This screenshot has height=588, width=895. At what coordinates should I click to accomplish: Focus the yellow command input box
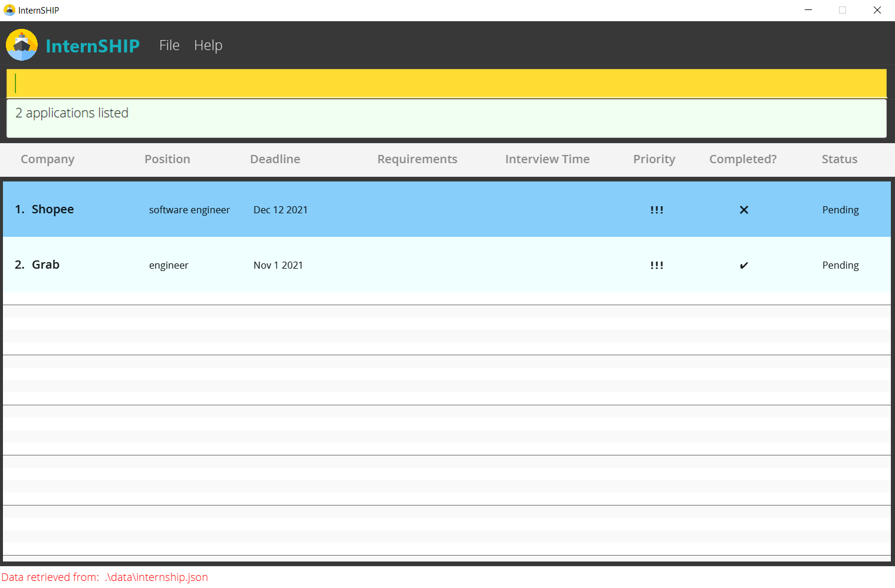pos(446,83)
